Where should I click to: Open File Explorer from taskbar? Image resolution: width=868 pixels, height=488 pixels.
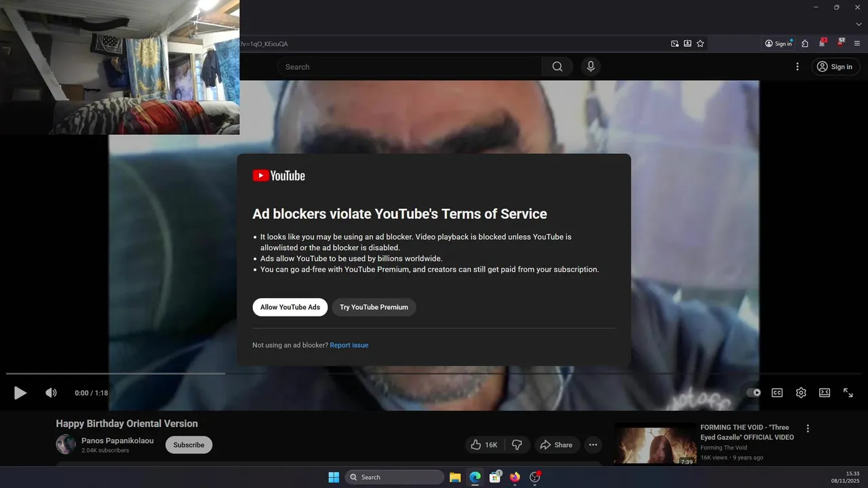(455, 477)
